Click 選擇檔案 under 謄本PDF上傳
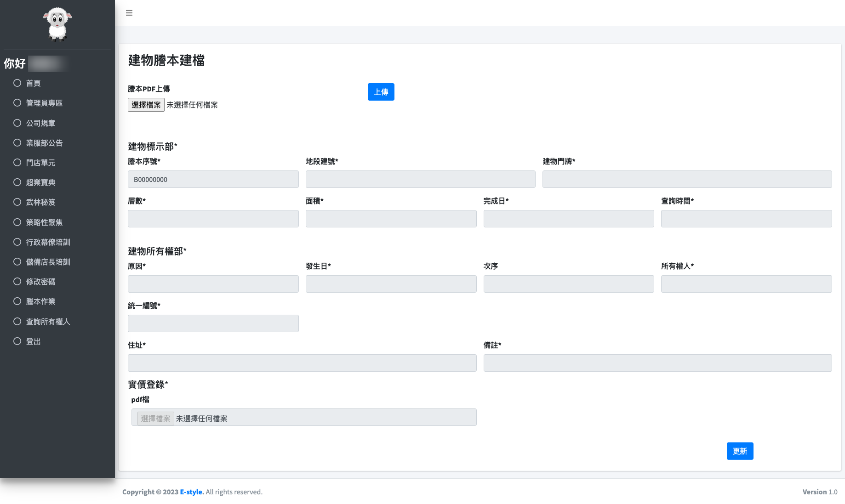 click(146, 105)
